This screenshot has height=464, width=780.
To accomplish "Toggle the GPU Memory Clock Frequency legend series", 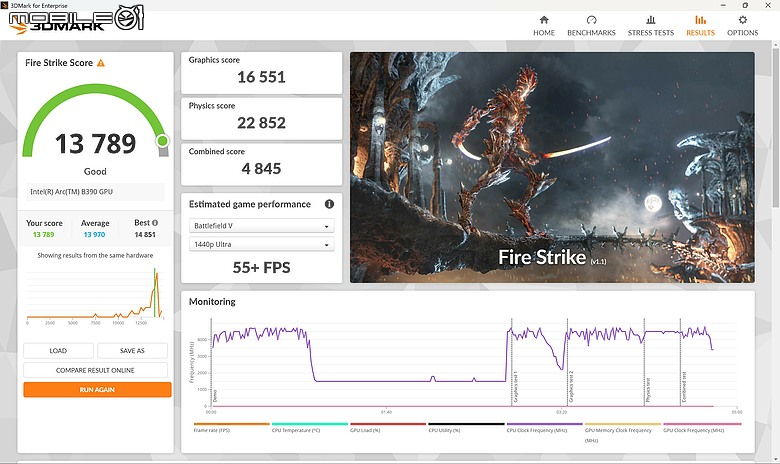I will click(x=622, y=432).
